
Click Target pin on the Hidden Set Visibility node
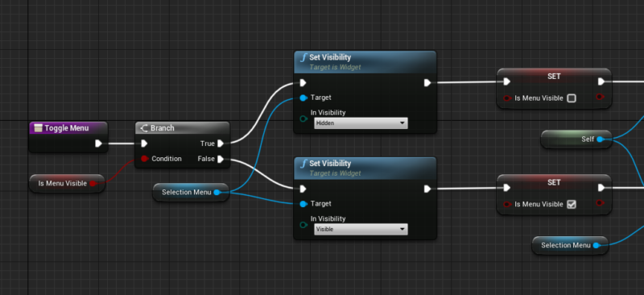303,98
